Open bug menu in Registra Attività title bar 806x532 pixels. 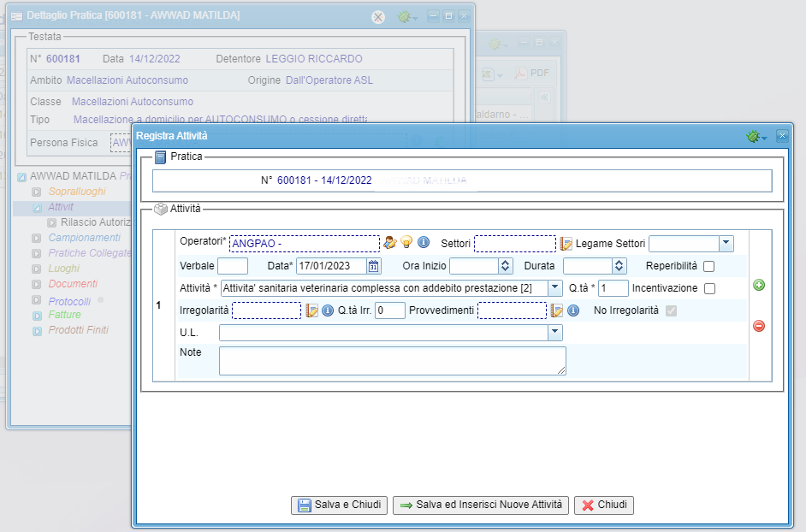coord(756,136)
